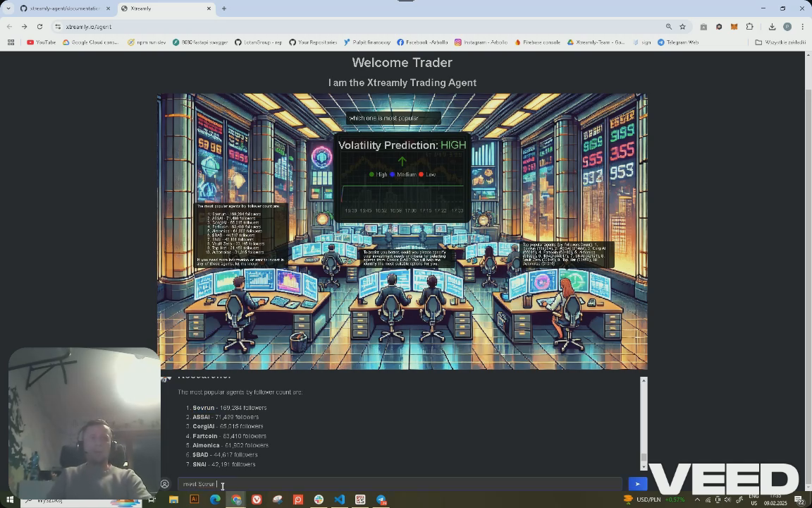Open File Explorer from the taskbar

pyautogui.click(x=173, y=500)
